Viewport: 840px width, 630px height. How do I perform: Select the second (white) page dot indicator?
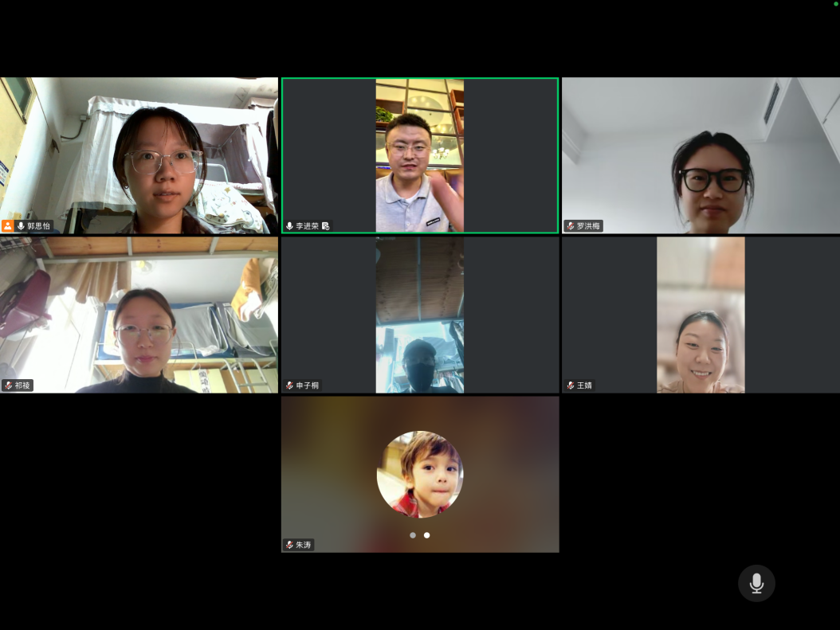coord(427,535)
